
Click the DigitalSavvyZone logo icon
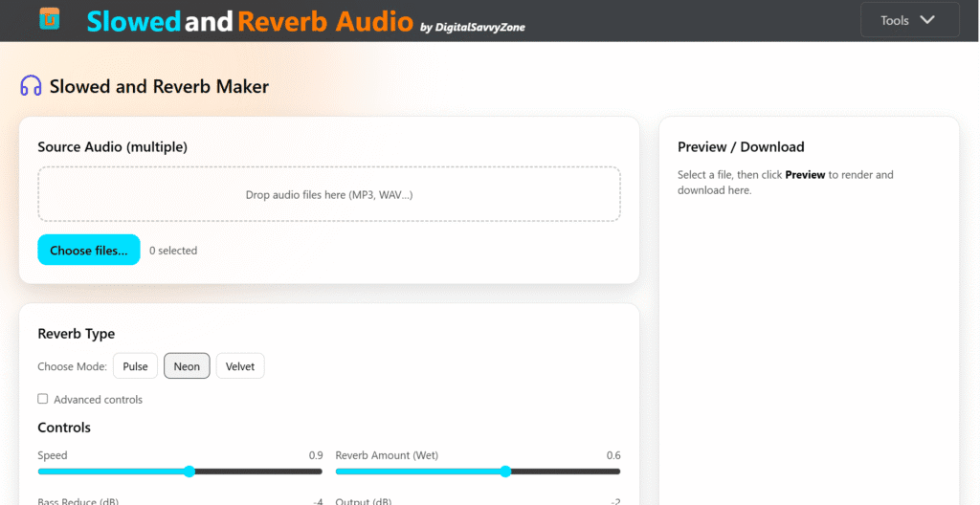pos(50,19)
